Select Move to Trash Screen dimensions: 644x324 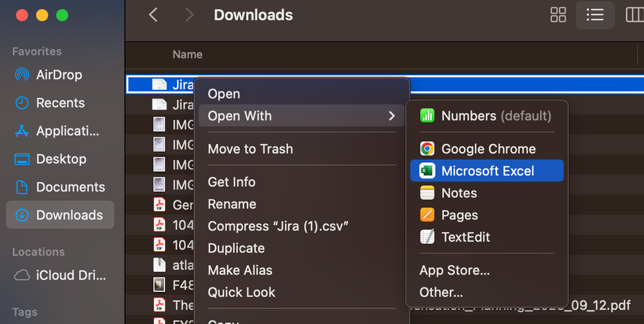(250, 149)
